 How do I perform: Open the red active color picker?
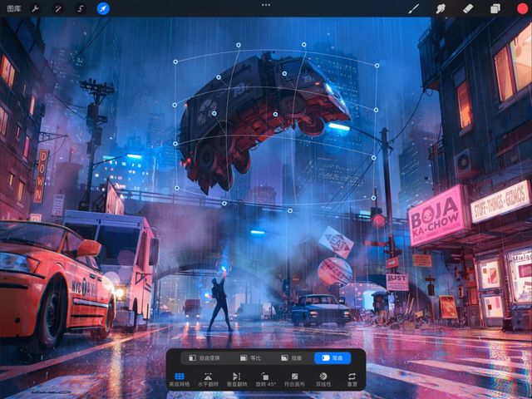523,8
